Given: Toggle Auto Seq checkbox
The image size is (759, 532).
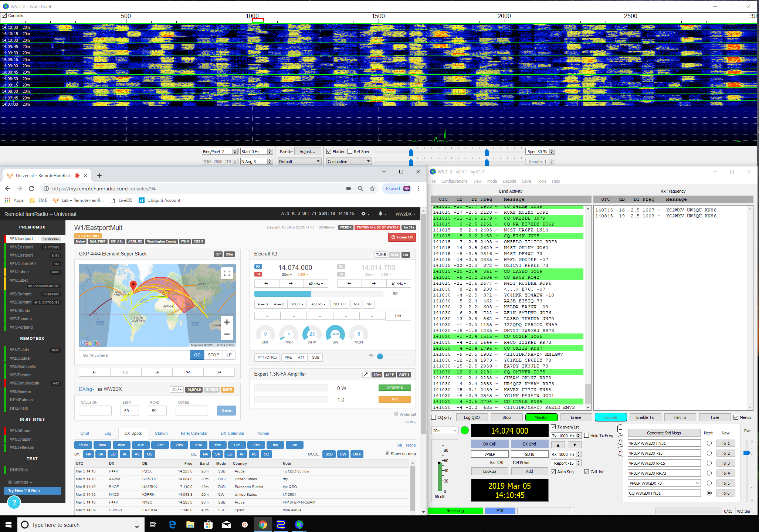Looking at the screenshot, I should click(553, 472).
